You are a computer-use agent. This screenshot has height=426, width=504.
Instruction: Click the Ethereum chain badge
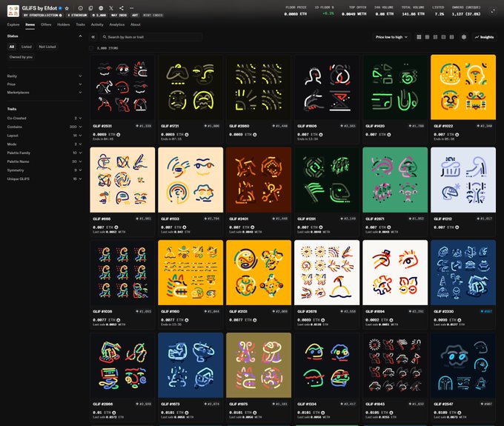(x=77, y=15)
